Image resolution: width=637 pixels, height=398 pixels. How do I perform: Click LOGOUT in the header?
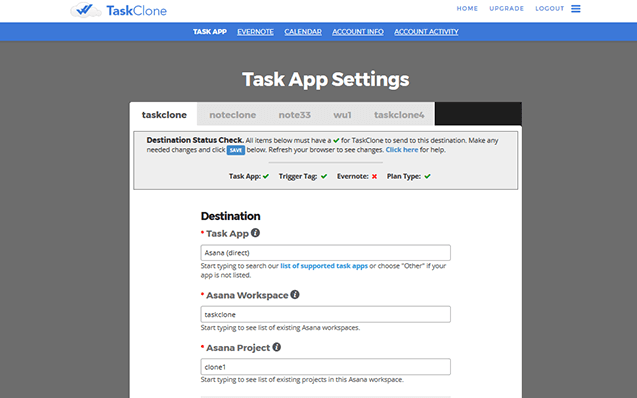coord(550,9)
